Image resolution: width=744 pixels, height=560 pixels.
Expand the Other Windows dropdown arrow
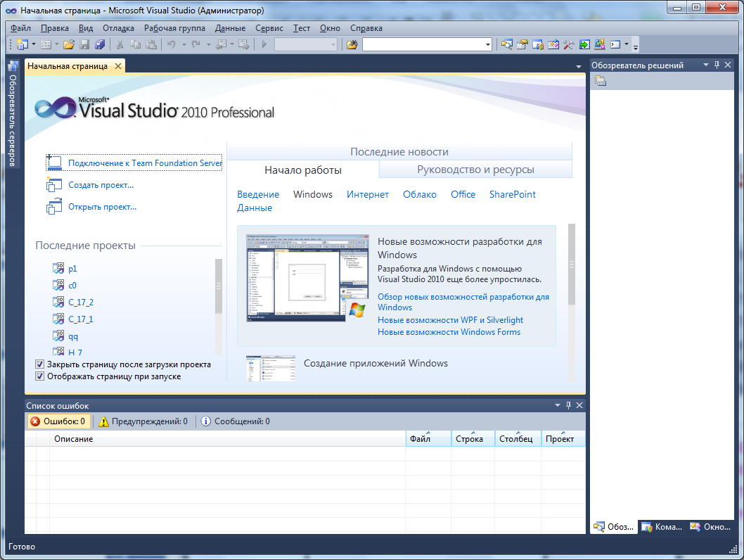click(627, 44)
